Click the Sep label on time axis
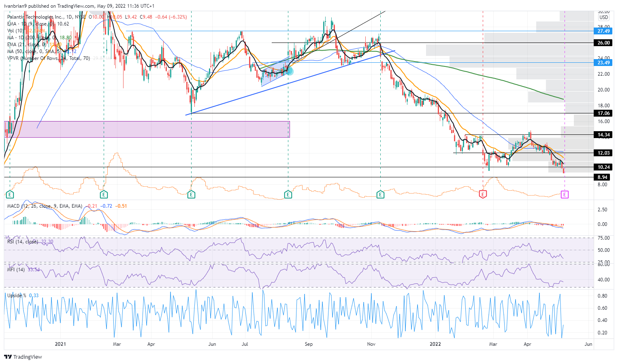 coord(309,344)
